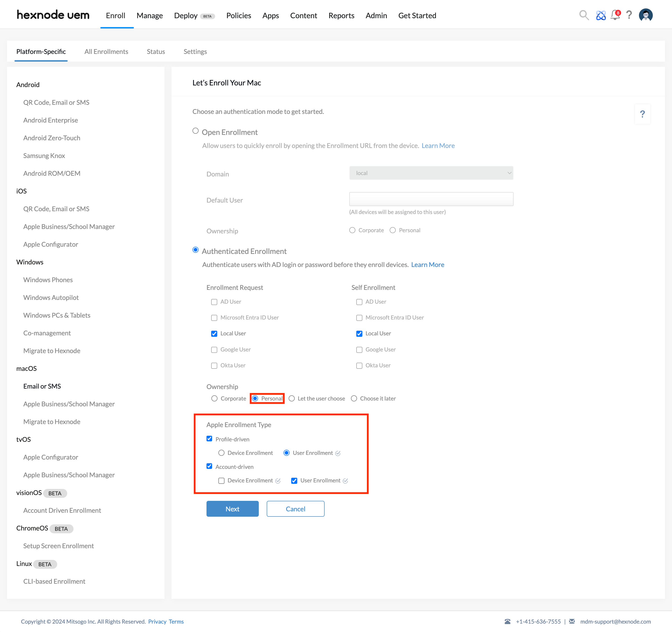
Task: Open the notifications bell icon
Action: pos(615,15)
